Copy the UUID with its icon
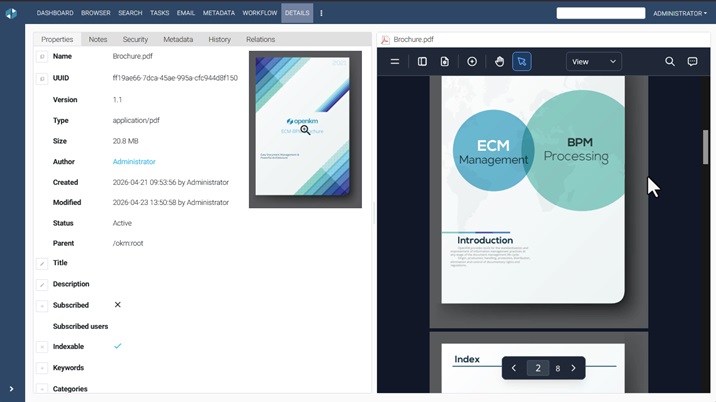The width and height of the screenshot is (716, 402). coord(42,79)
